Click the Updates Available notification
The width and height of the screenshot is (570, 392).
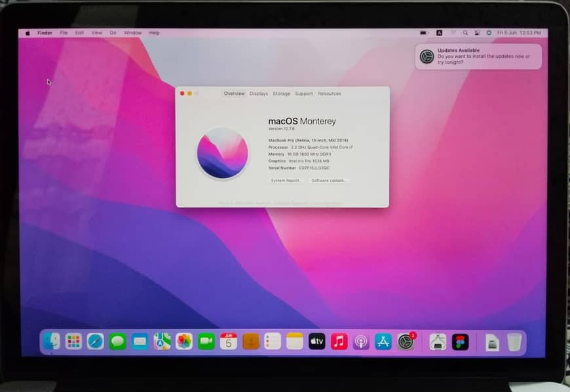pos(478,56)
